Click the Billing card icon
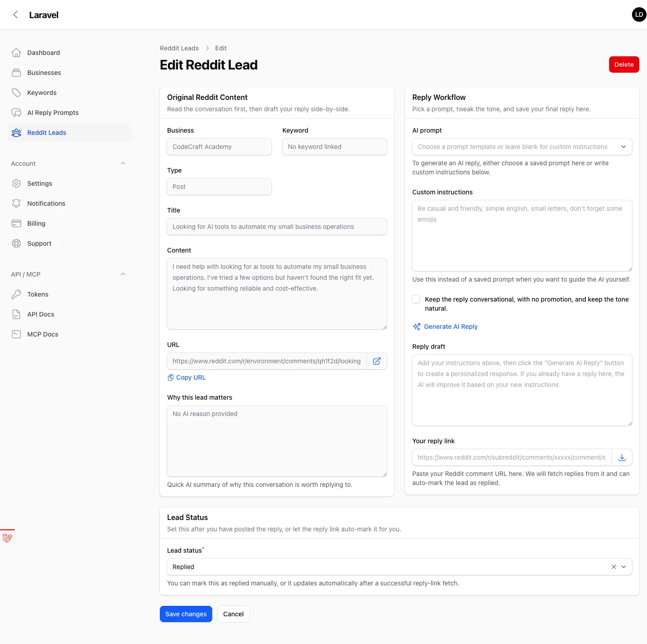This screenshot has width=647, height=644. pos(16,223)
